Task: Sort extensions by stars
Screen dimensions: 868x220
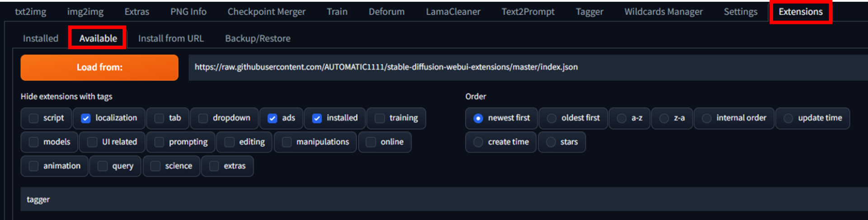Action: [551, 142]
